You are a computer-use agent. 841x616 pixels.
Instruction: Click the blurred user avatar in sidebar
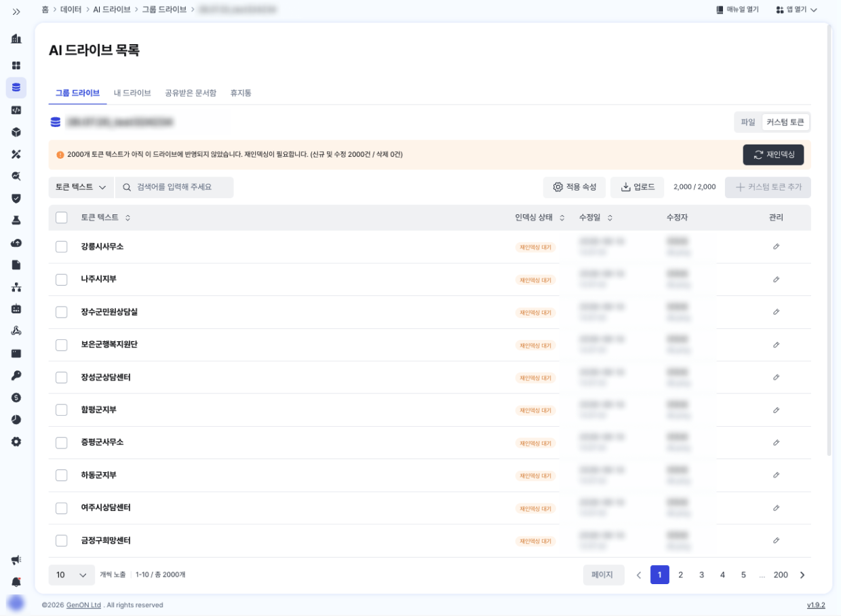(x=16, y=603)
